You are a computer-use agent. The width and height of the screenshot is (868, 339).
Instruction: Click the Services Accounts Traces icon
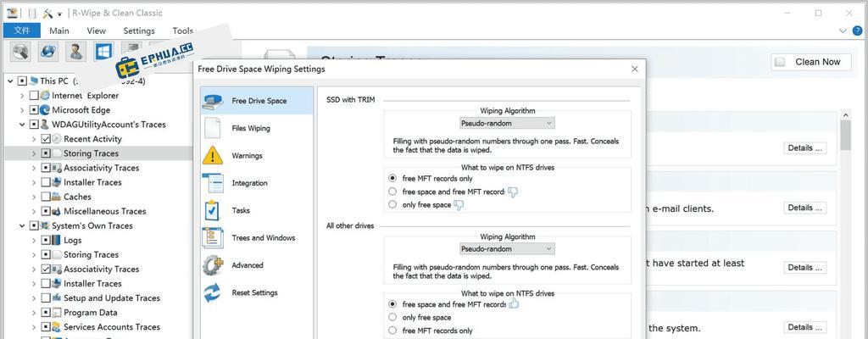click(57, 327)
